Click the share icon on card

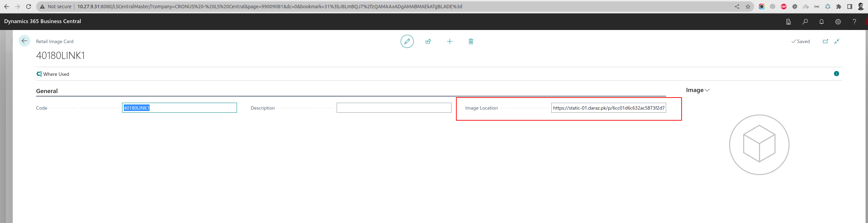click(x=428, y=41)
